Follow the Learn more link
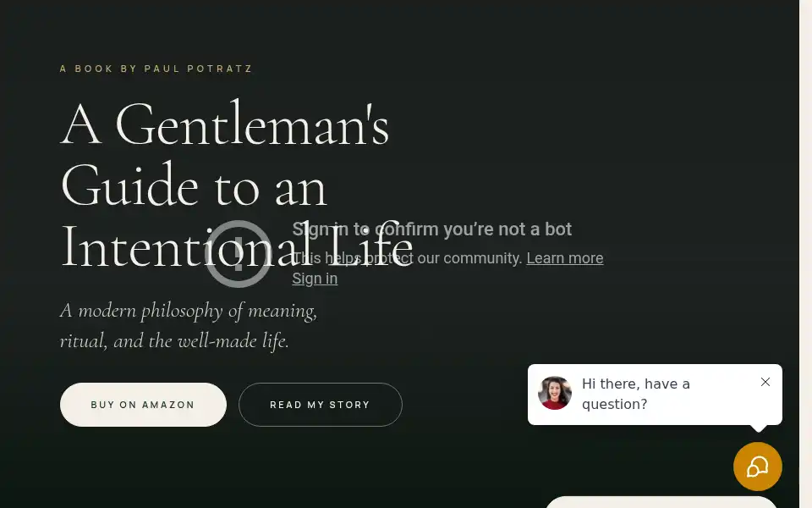Viewport: 812px width, 508px height. pos(565,258)
